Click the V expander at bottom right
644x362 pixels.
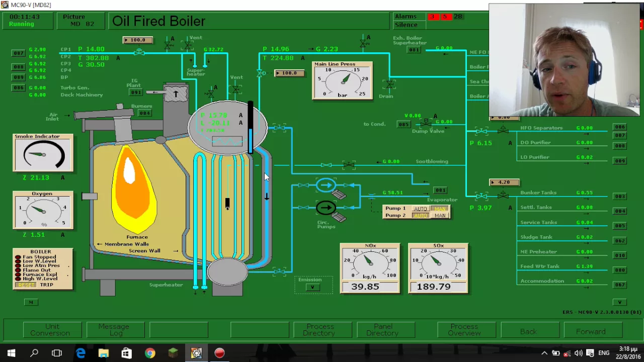(620, 302)
